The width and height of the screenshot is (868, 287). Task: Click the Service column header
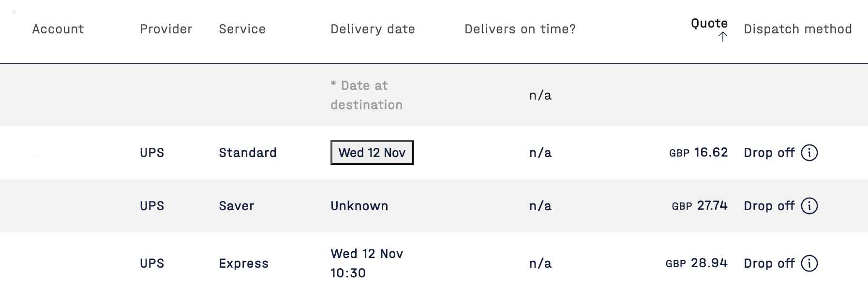[x=242, y=29]
